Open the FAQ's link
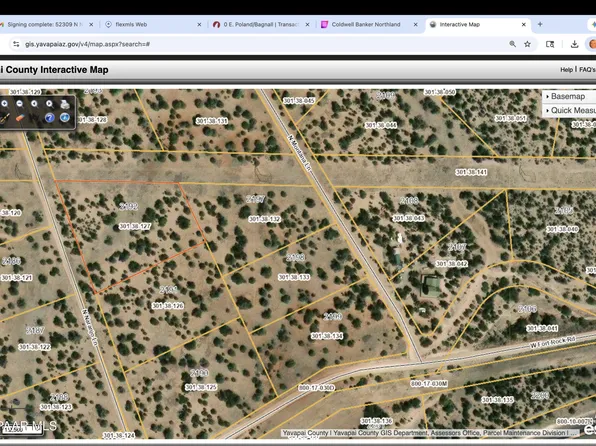The width and height of the screenshot is (596, 446). coord(587,70)
